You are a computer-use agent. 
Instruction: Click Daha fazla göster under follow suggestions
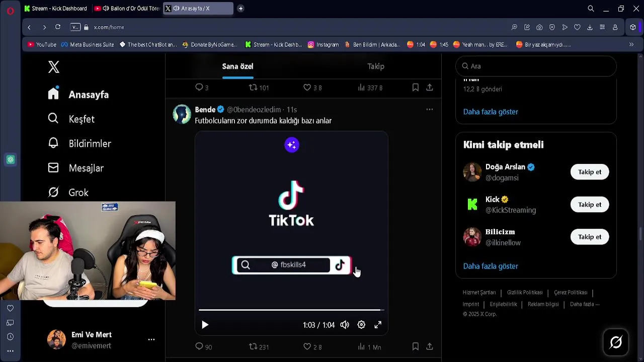click(491, 266)
